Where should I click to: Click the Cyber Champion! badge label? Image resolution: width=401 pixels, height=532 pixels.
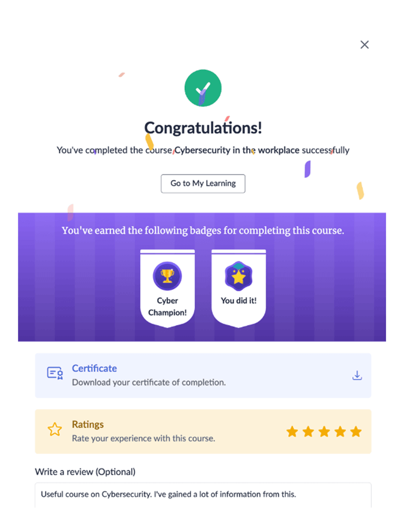pos(167,306)
